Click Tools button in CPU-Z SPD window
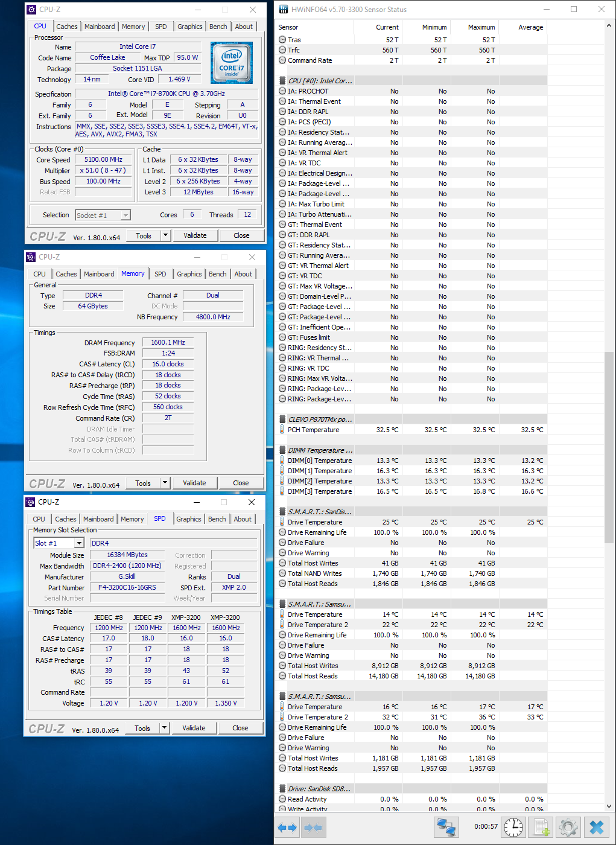616x845 pixels. point(142,728)
